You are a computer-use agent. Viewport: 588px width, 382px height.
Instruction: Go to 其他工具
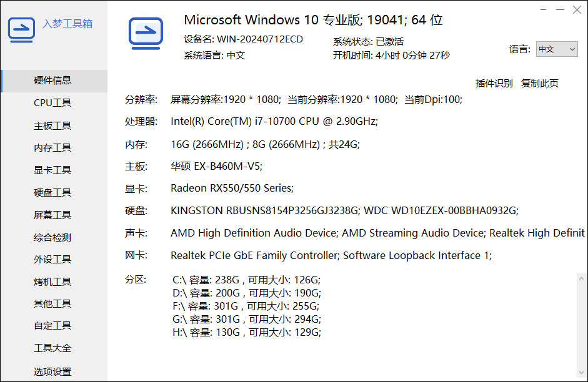(52, 303)
